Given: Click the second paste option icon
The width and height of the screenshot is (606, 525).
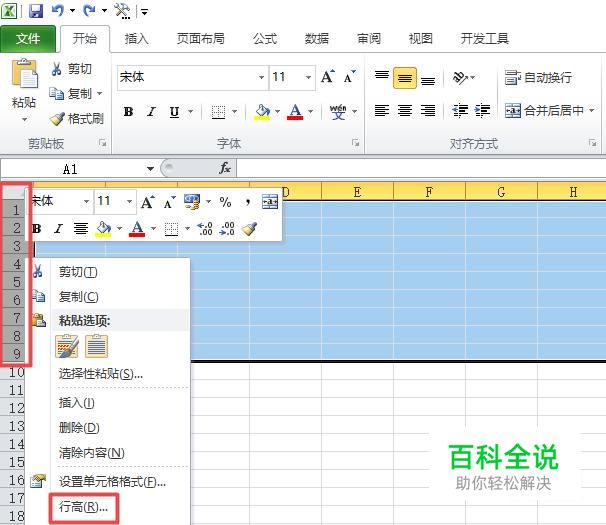Looking at the screenshot, I should coord(96,346).
